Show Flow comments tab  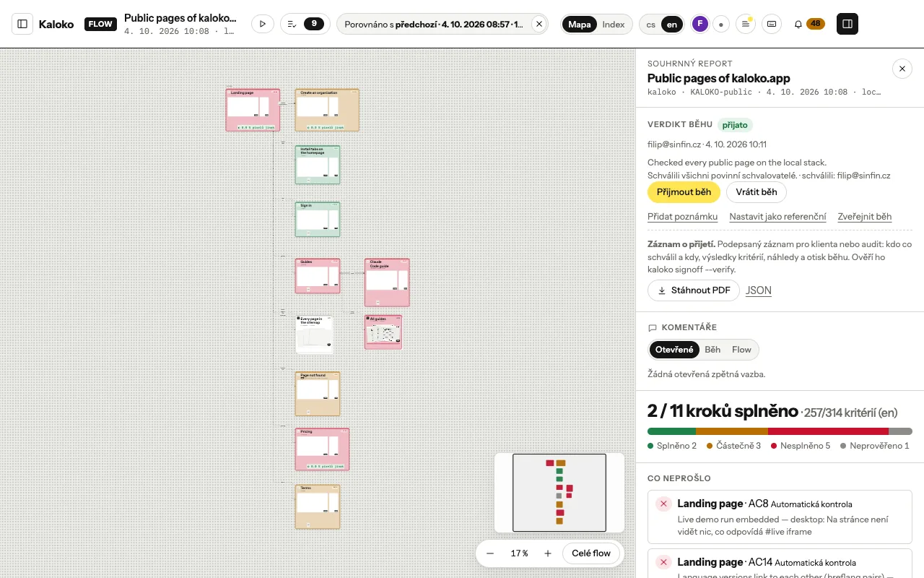(x=741, y=350)
